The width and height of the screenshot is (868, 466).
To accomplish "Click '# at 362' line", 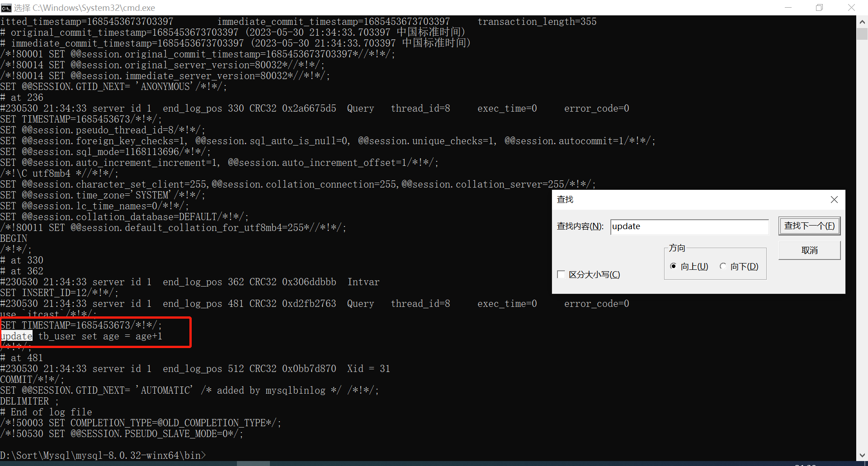I will [x=22, y=271].
